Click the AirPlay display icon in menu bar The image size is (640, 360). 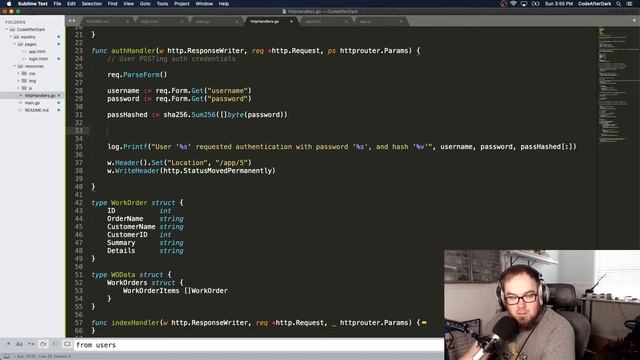(524, 4)
